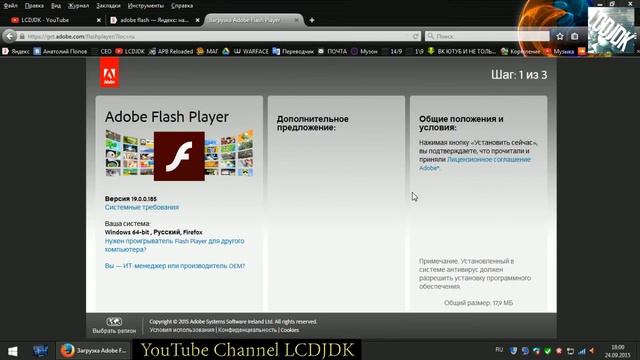640x360 pixels.
Task: Open Конфиденциальность footer link
Action: [x=247, y=330]
